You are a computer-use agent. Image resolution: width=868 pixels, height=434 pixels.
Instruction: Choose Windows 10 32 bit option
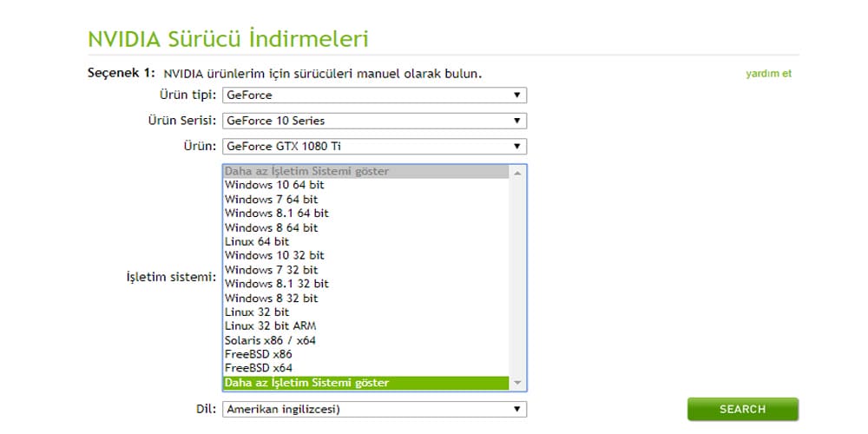[x=274, y=255]
